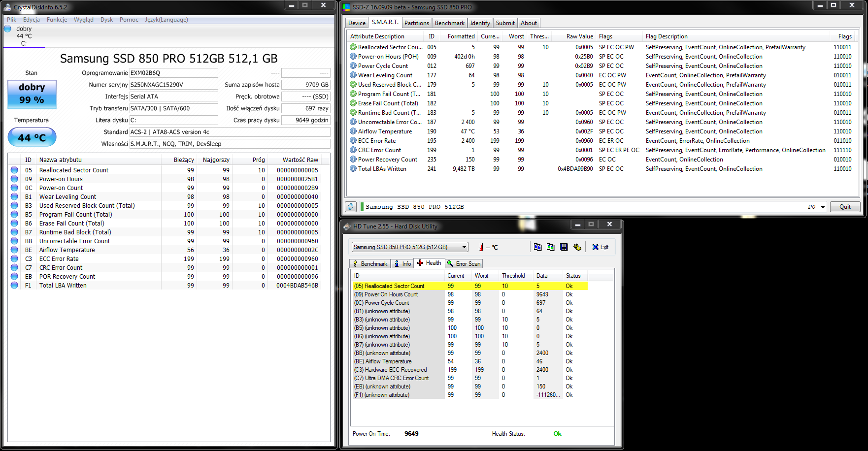Viewport: 868px width, 451px height.
Task: Click the HD Tune title bar app icon
Action: pyautogui.click(x=346, y=226)
